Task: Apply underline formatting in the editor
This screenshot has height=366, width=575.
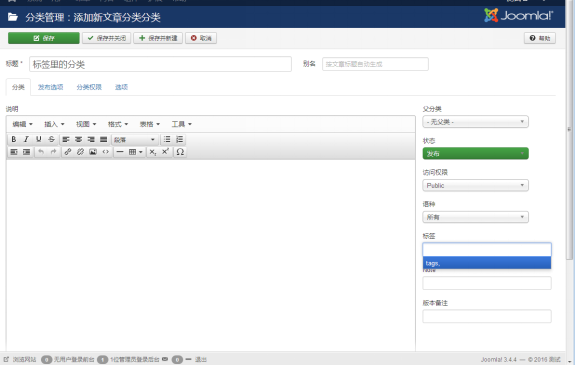Action: [39, 139]
